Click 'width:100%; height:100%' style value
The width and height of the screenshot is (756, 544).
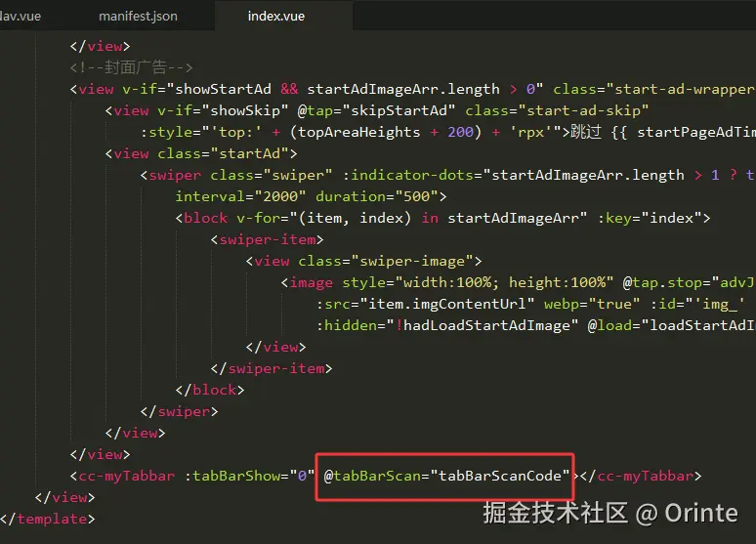click(504, 282)
